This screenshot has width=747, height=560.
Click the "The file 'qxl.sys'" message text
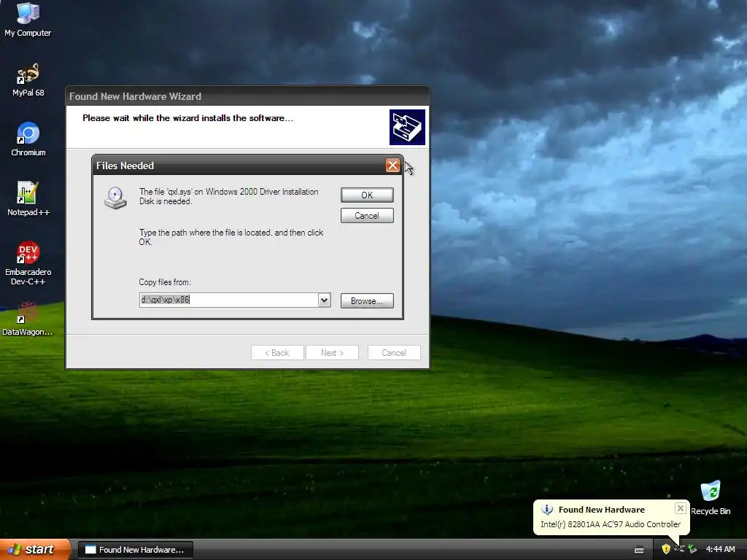(228, 196)
